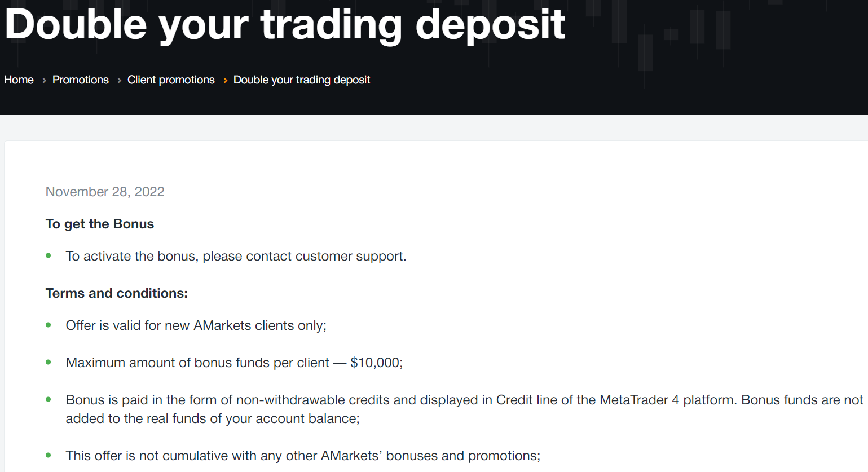Click the contact customer support sentence
868x472 pixels.
click(236, 256)
